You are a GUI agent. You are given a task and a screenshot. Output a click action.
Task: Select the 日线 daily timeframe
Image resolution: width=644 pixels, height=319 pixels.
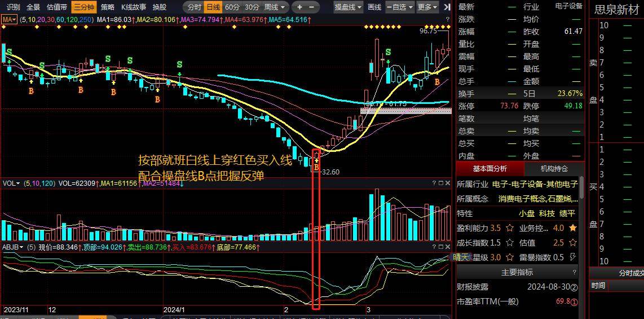pos(213,7)
